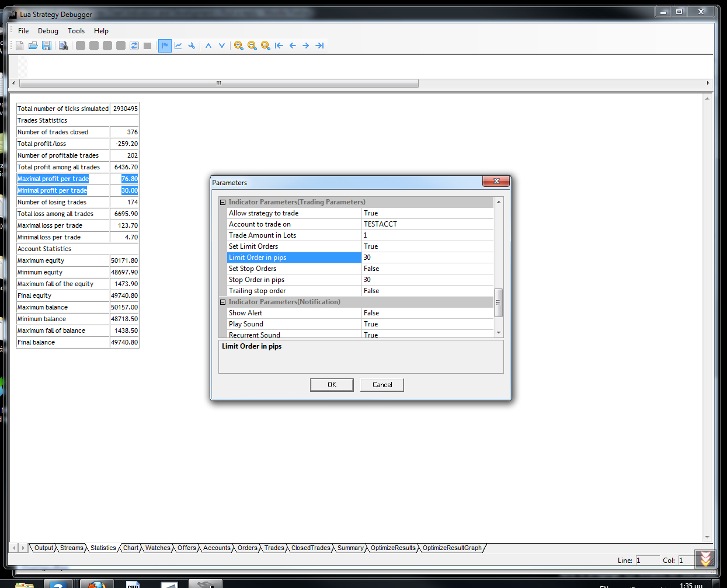
Task: Switch to the ClosedTrades tab
Action: (x=311, y=548)
